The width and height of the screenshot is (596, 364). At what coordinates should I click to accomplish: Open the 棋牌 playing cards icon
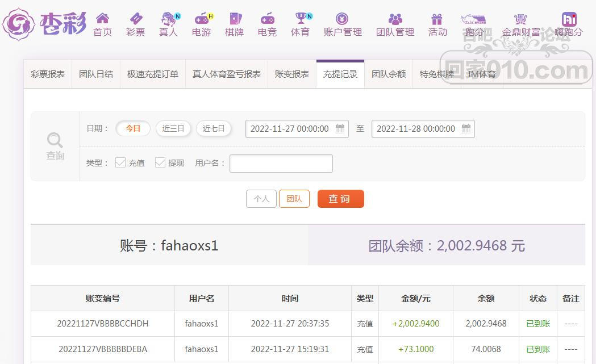pyautogui.click(x=235, y=18)
